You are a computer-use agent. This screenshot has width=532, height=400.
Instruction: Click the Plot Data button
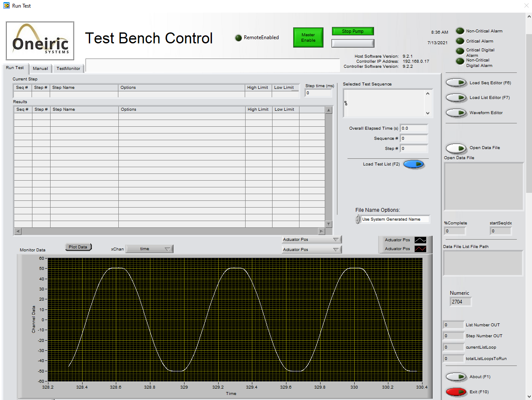click(78, 247)
